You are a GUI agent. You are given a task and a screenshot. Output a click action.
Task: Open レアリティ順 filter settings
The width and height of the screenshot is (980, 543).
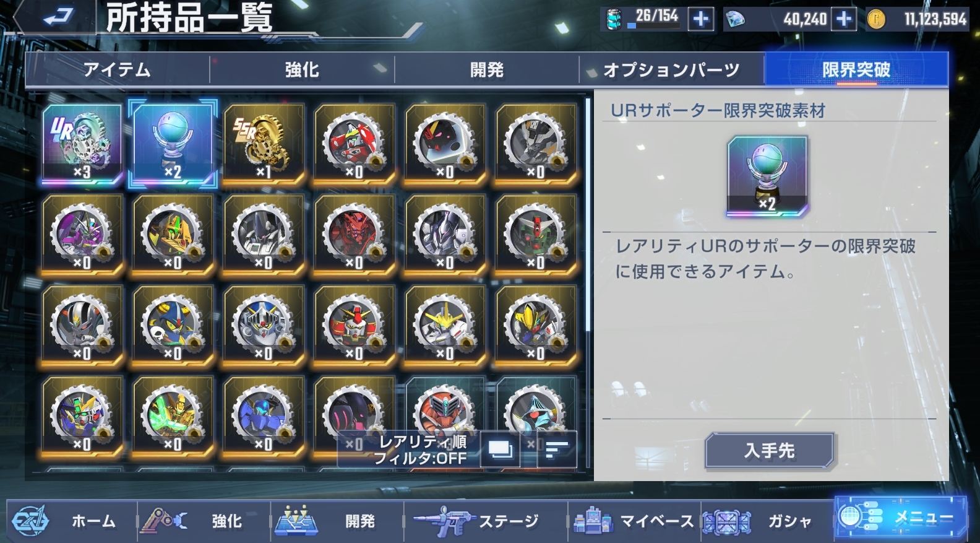point(421,450)
